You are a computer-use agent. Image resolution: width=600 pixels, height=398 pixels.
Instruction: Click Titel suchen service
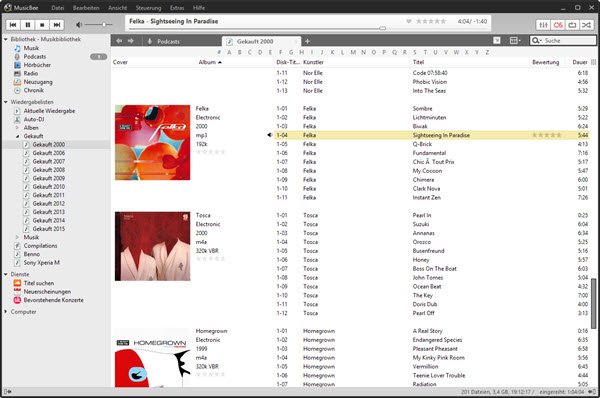tap(39, 283)
